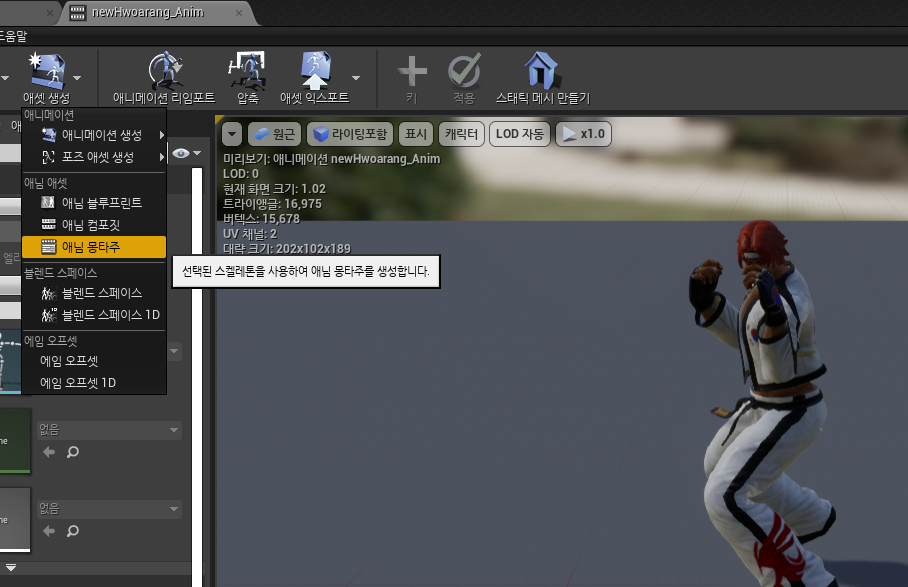This screenshot has width=908, height=587.
Task: Open 애니메이션 생성 submenu
Action: [x=94, y=135]
